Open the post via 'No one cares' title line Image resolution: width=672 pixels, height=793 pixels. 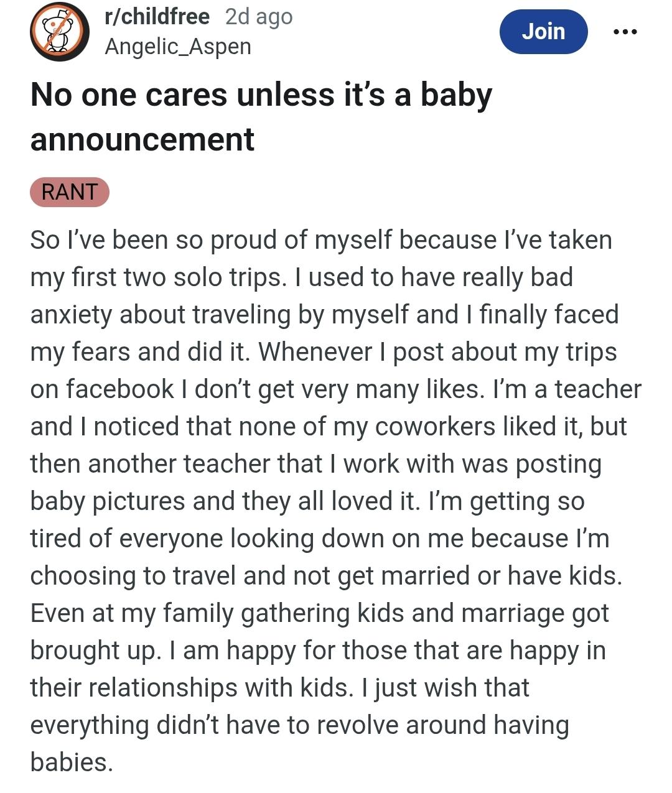click(x=261, y=95)
